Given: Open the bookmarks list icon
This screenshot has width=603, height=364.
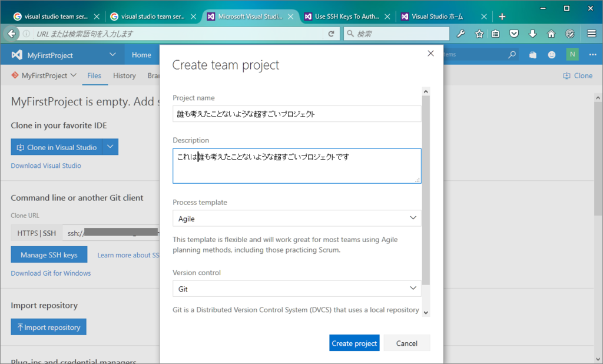Looking at the screenshot, I should (x=495, y=34).
